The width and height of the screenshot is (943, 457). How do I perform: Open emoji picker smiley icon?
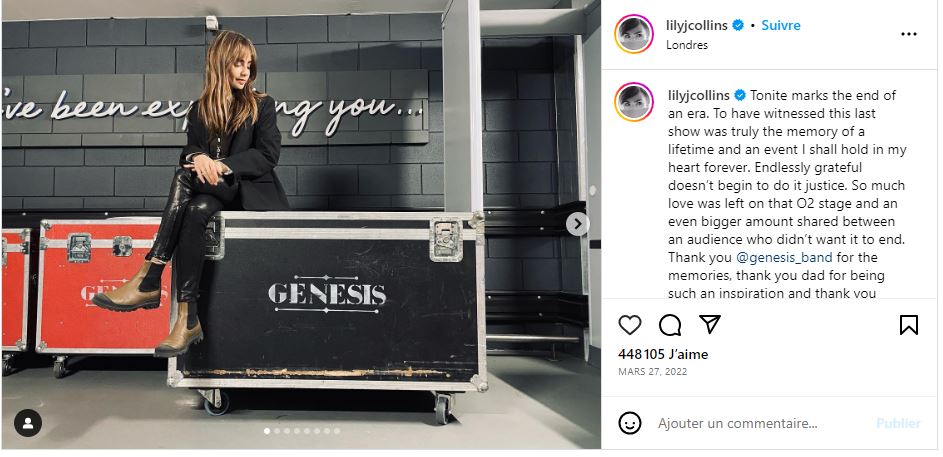tap(630, 423)
